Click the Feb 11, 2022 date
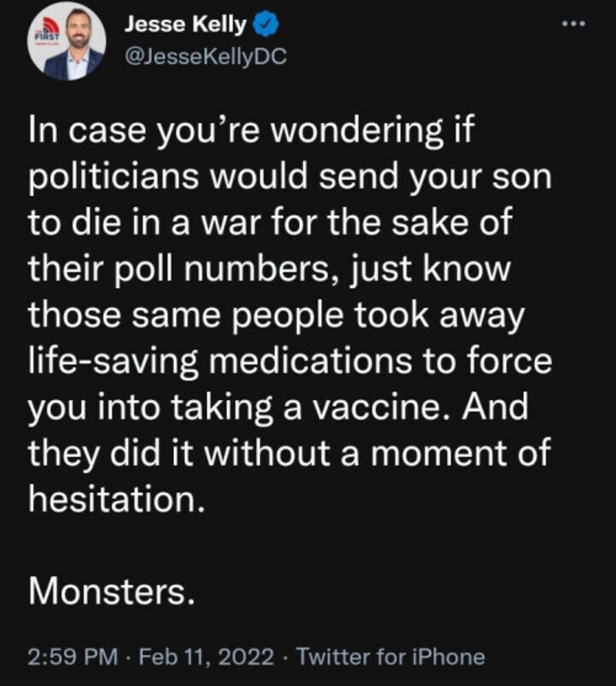This screenshot has width=616, height=686. click(x=206, y=657)
